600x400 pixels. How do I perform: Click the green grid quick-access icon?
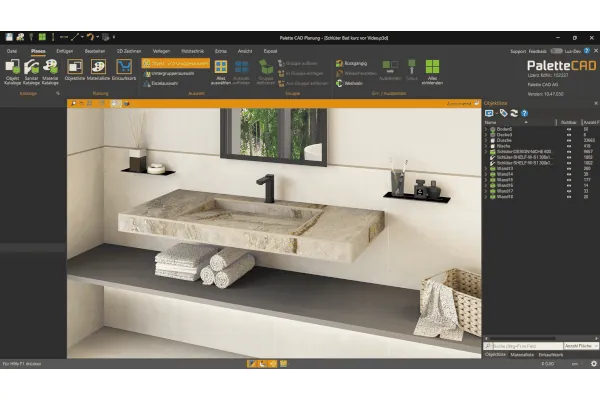point(42,37)
